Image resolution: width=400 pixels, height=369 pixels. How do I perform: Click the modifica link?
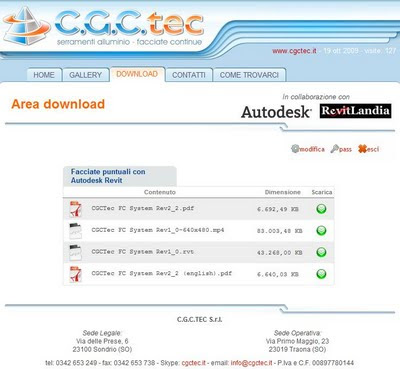[312, 149]
